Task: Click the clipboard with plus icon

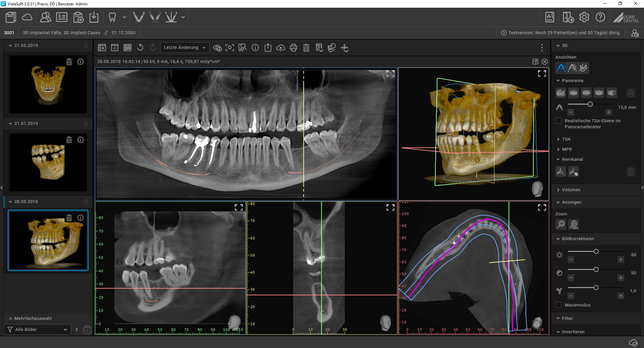Action: [x=78, y=17]
